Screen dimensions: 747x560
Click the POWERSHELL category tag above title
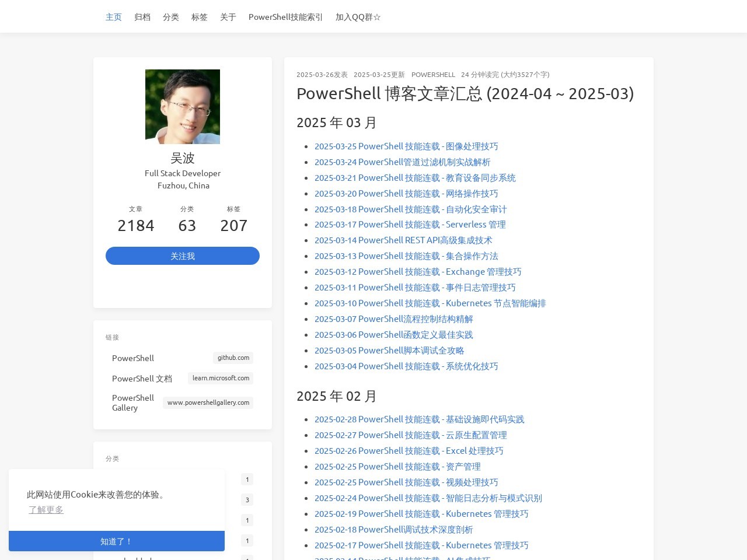433,75
